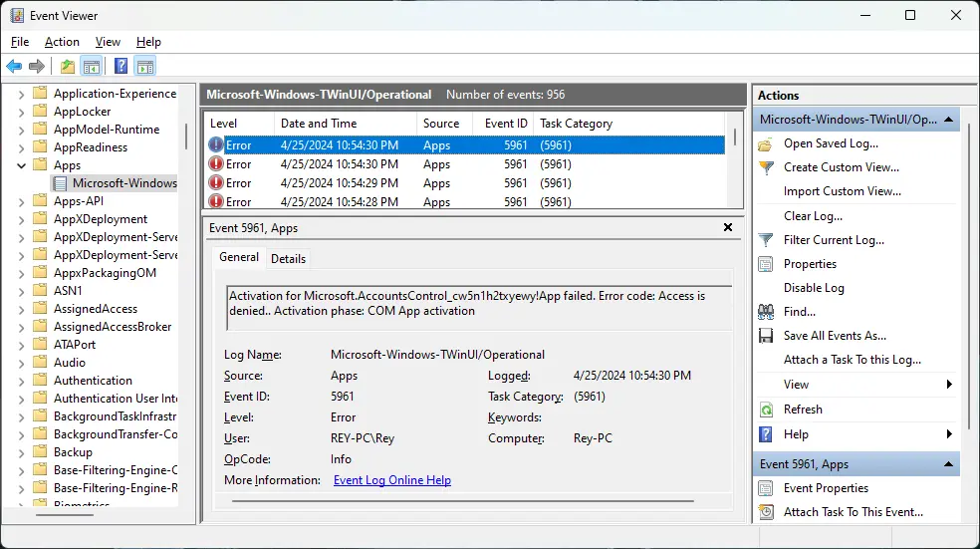Image resolution: width=980 pixels, height=549 pixels.
Task: Switch to the Details tab
Action: [288, 259]
